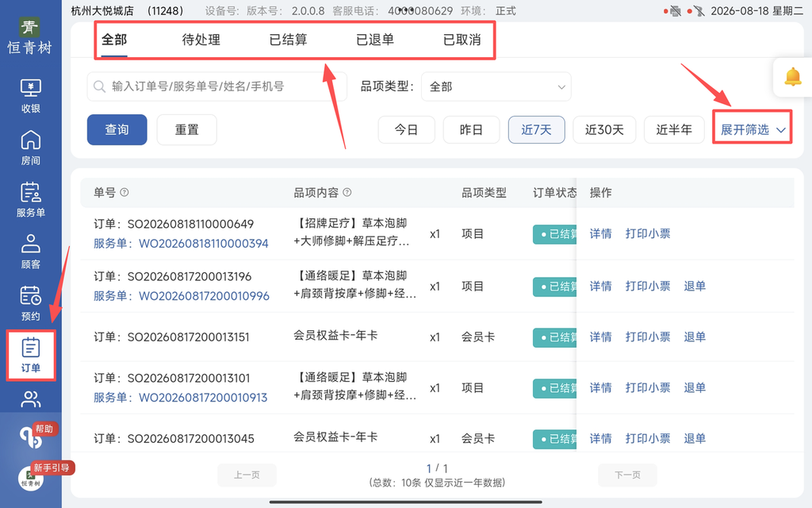Focus the order number search input field
Viewport: 812px width, 508px height.
pyautogui.click(x=217, y=86)
